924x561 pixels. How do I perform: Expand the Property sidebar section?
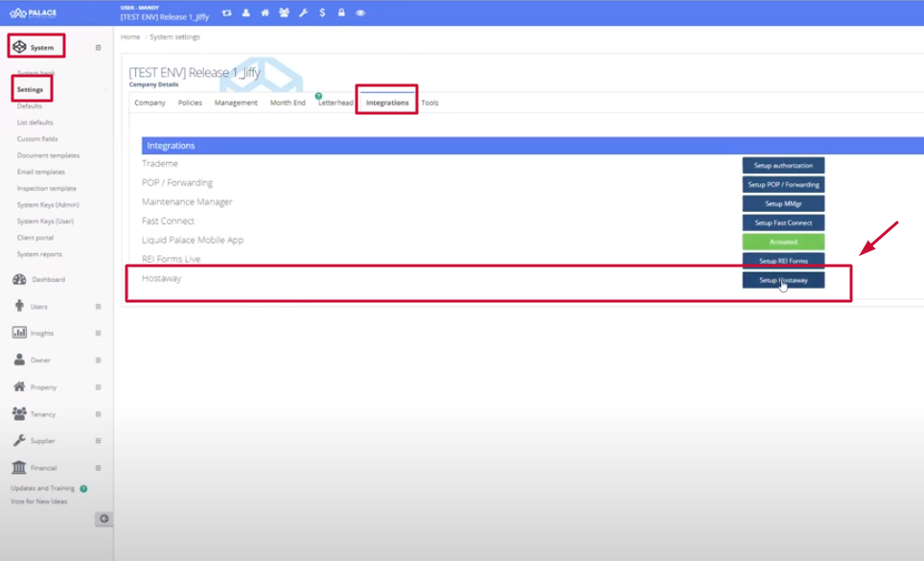pyautogui.click(x=98, y=387)
